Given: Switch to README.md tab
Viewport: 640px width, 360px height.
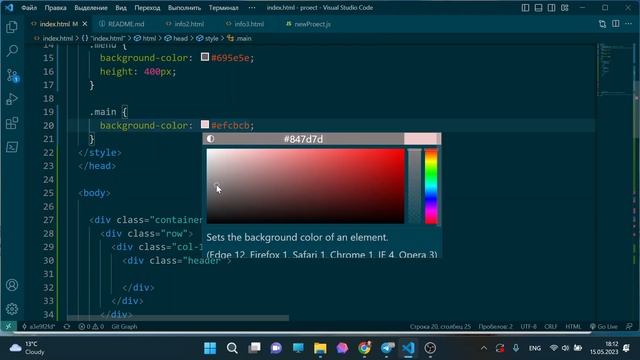Looking at the screenshot, I should tap(122, 24).
